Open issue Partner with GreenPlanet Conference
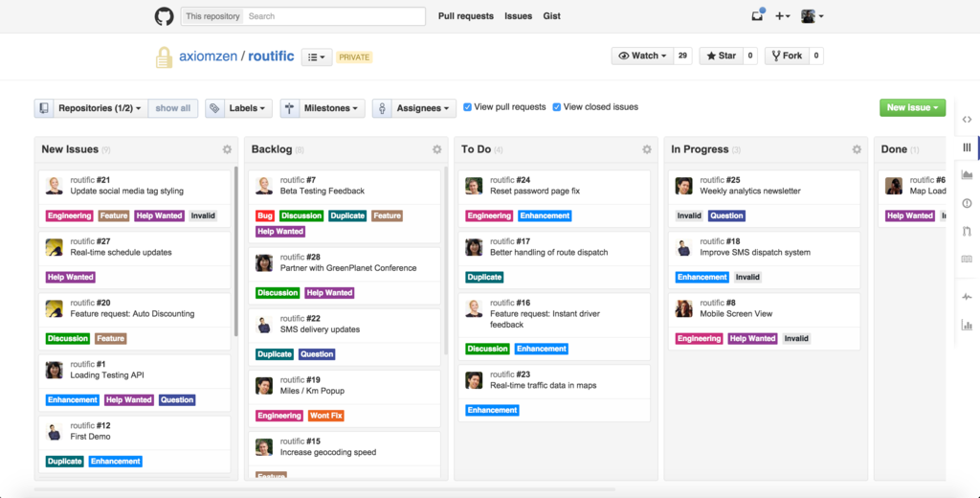This screenshot has width=980, height=498. point(348,268)
